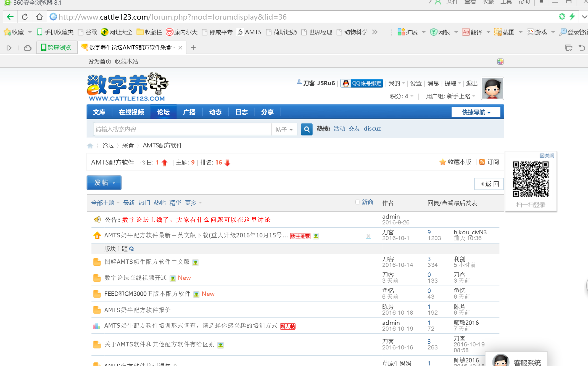The width and height of the screenshot is (588, 366).
Task: Open the 翻译 translate tool
Action: pos(472,32)
